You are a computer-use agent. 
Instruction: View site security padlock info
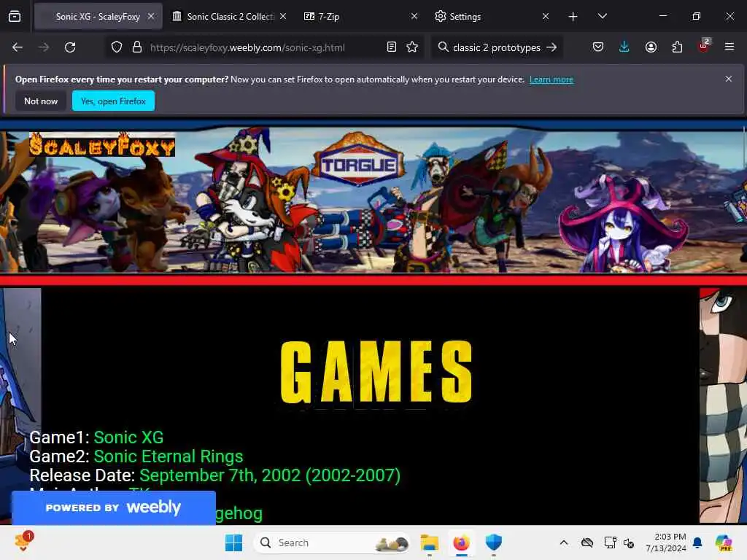(x=137, y=47)
